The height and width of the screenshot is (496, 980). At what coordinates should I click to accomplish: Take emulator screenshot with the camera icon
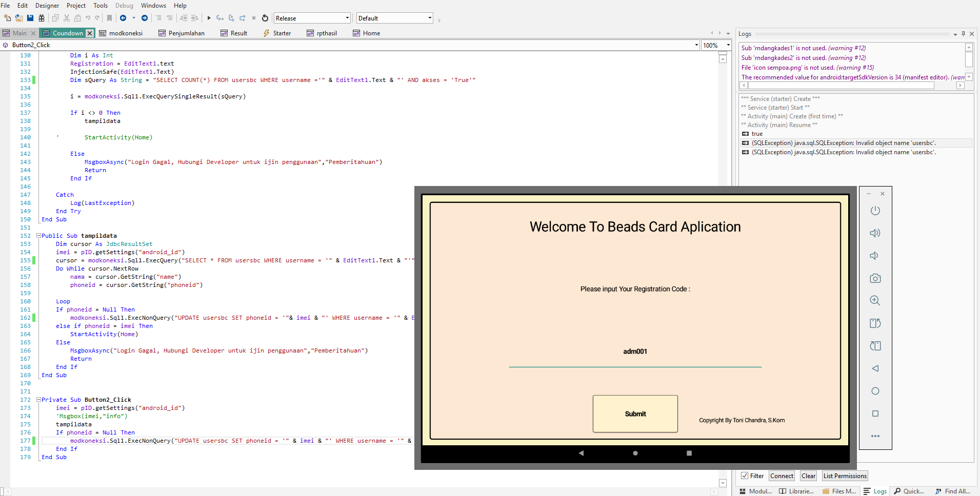click(875, 278)
